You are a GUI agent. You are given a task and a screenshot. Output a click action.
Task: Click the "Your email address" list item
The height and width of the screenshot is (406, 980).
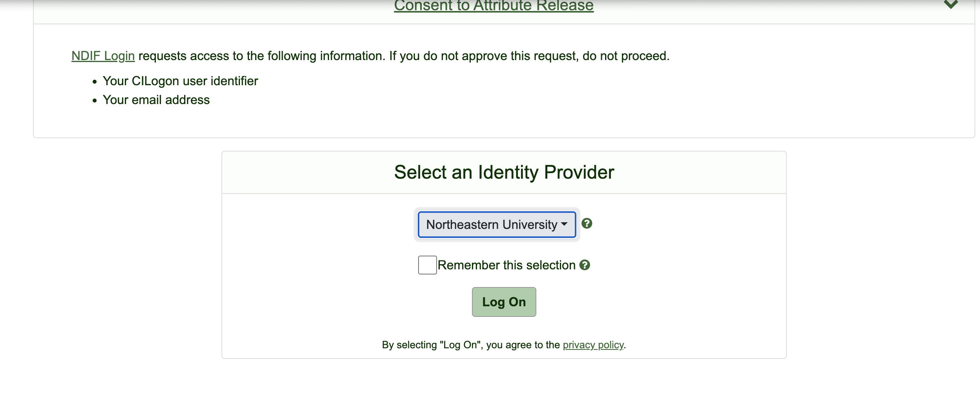[156, 100]
